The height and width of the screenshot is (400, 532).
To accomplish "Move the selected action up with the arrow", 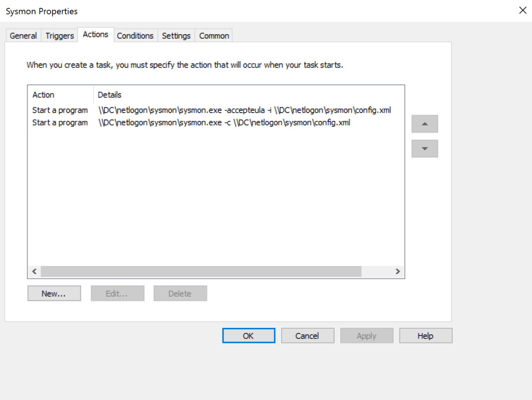I will (x=424, y=124).
